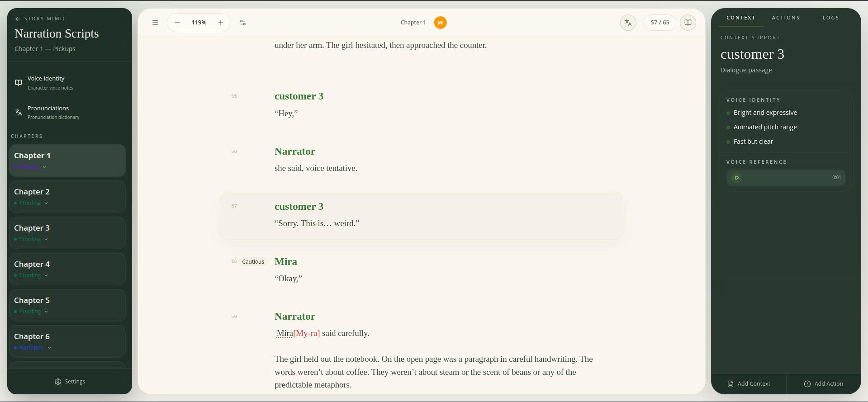Screen dimensions: 868x402
Task: Go back using Story Mimic arrow
Action: coord(18,19)
